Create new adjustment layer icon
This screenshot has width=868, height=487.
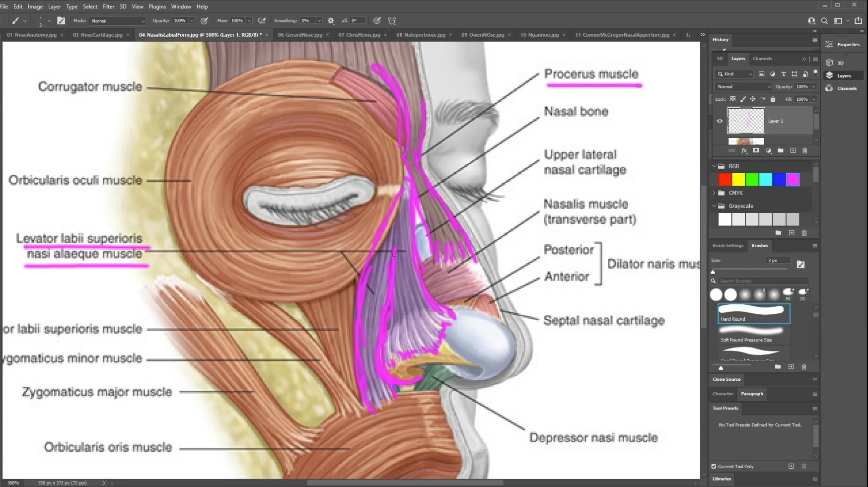tap(769, 150)
